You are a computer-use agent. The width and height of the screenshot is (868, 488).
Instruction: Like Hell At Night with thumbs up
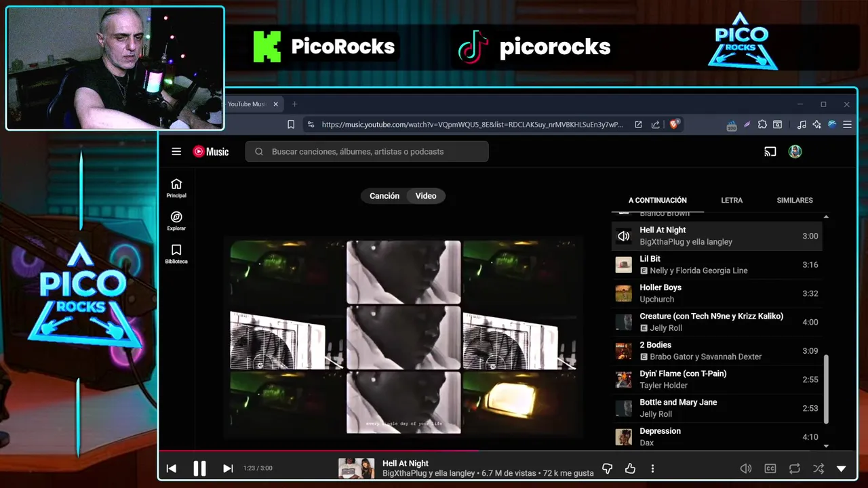pos(630,468)
